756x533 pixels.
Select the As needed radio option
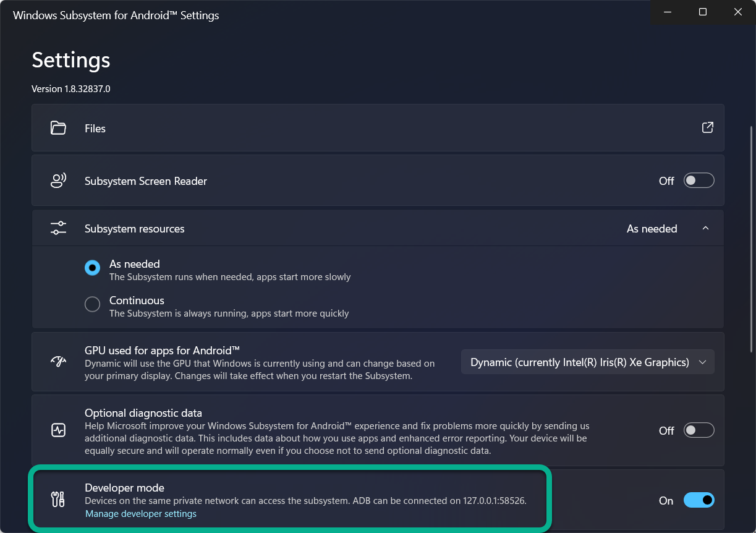92,268
